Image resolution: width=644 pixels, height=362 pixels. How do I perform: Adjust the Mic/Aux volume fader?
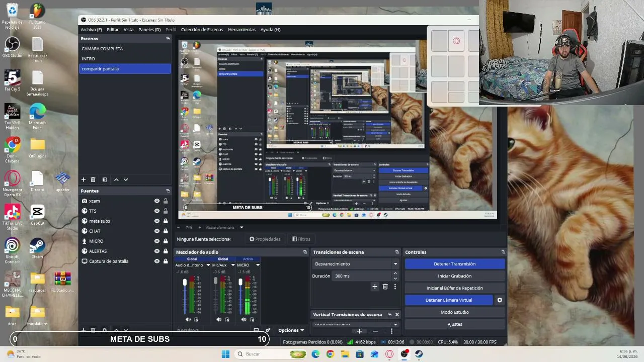216,281
